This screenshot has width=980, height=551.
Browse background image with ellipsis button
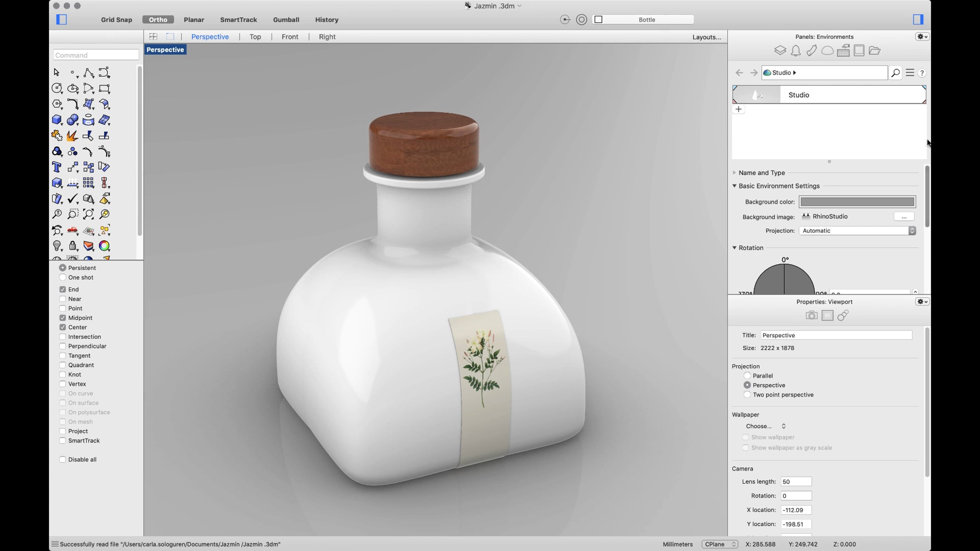click(x=904, y=217)
